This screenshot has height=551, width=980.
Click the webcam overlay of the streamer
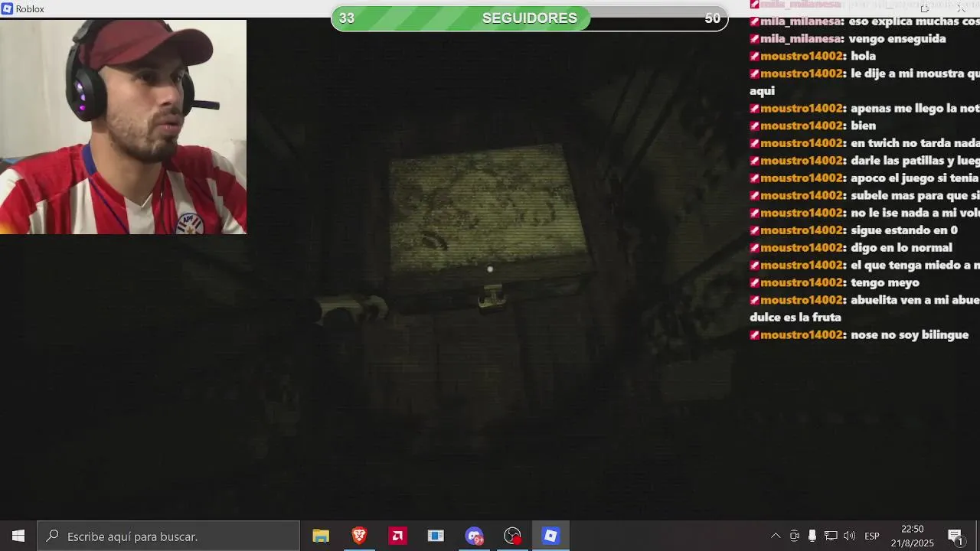pyautogui.click(x=123, y=126)
